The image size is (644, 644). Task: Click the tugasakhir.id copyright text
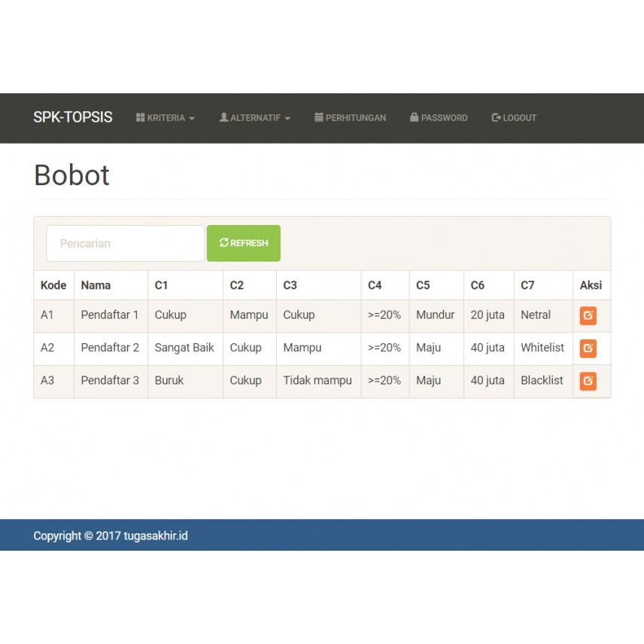point(111,536)
